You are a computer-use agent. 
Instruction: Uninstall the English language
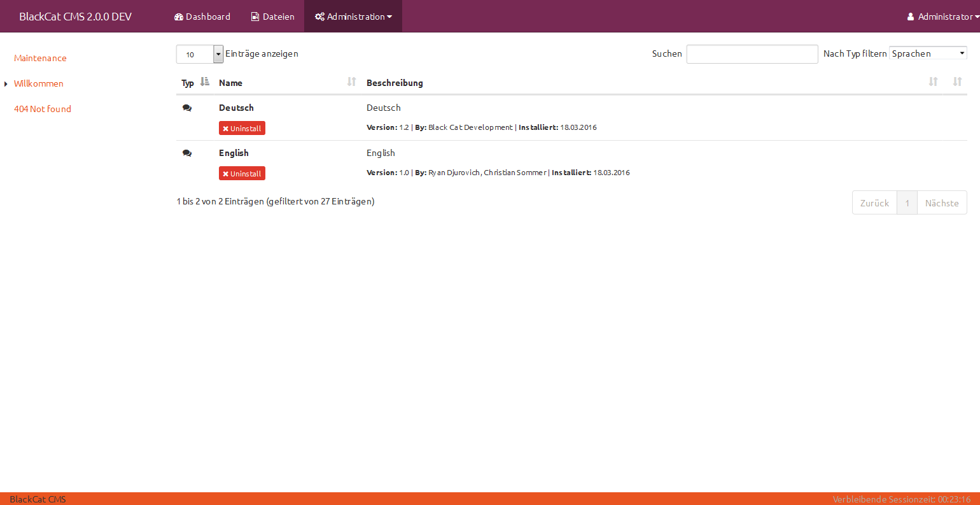point(242,173)
